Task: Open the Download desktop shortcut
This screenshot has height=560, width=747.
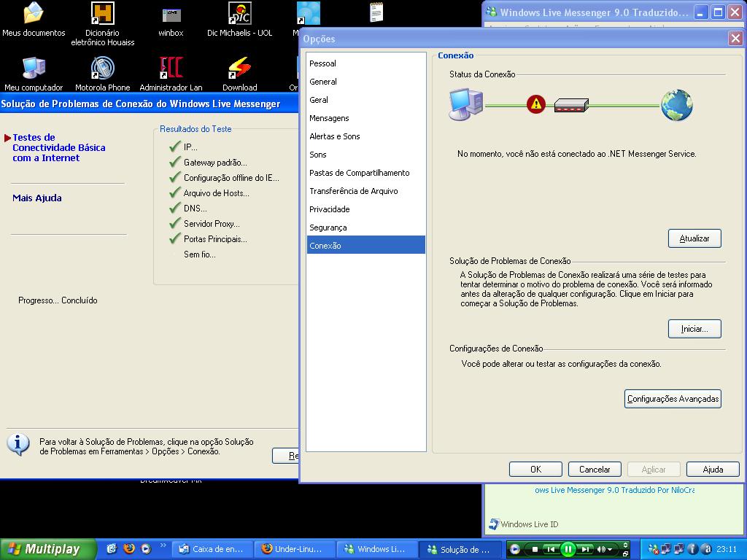Action: pos(239,74)
